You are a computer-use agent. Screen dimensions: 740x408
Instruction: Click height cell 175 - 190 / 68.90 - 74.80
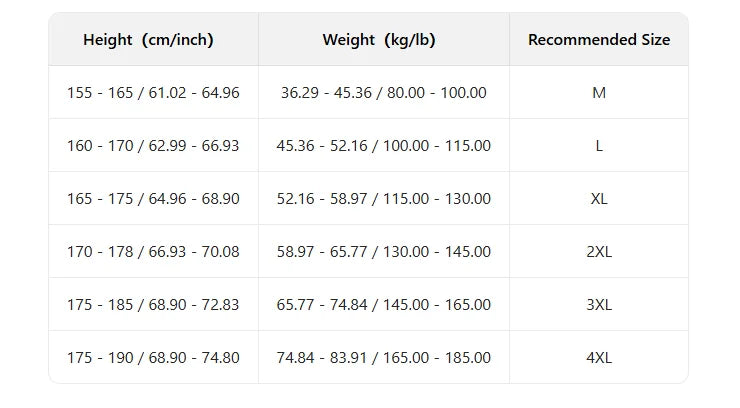153,358
